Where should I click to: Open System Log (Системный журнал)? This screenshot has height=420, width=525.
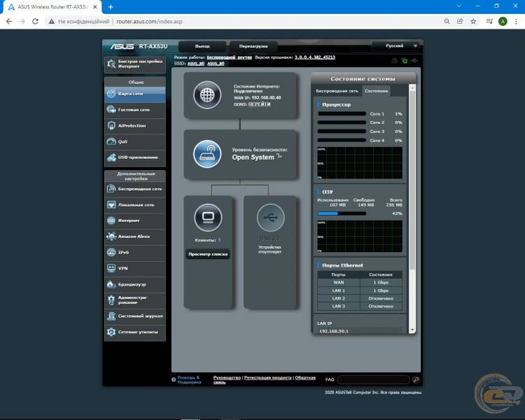pos(135,316)
